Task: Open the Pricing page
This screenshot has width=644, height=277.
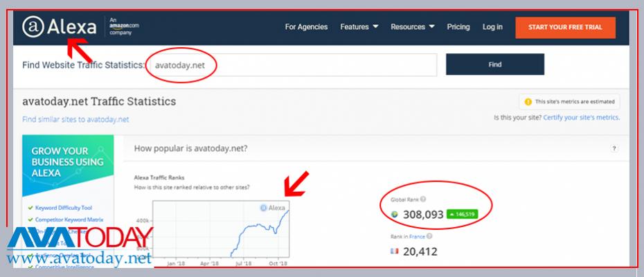Action: click(x=458, y=27)
